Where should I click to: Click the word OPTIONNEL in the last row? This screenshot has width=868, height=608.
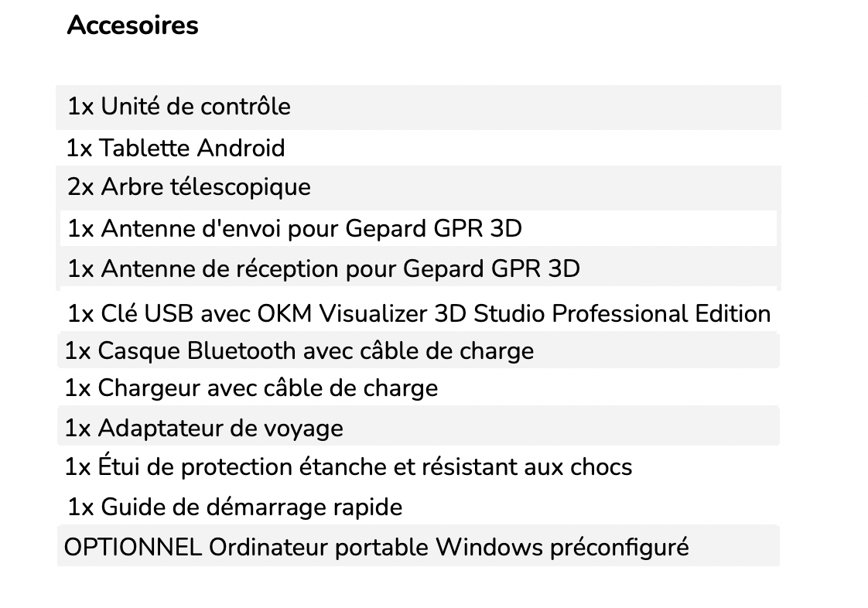[133, 547]
